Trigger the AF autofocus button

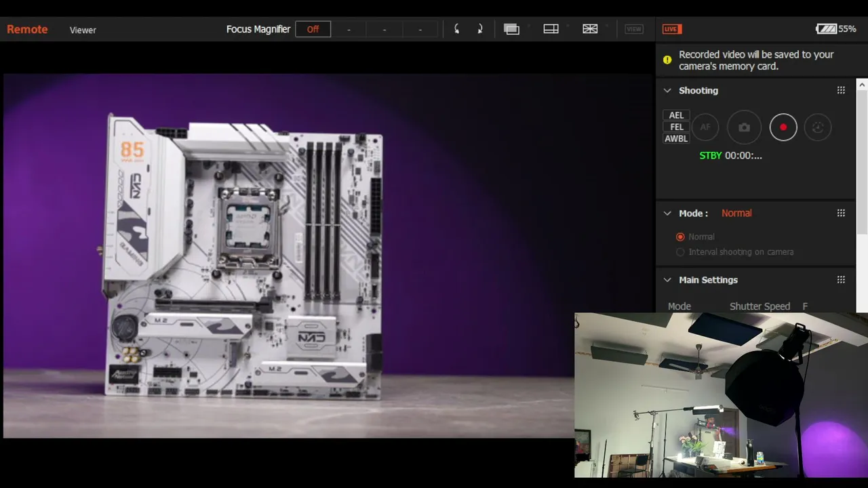pyautogui.click(x=705, y=127)
